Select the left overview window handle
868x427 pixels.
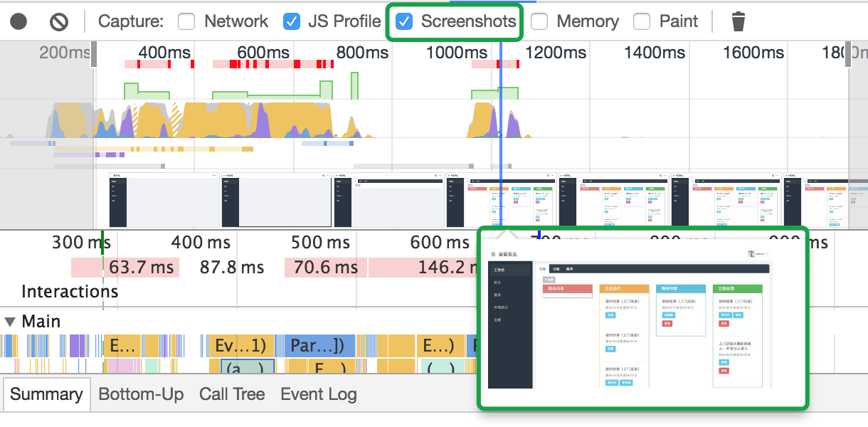tap(94, 56)
